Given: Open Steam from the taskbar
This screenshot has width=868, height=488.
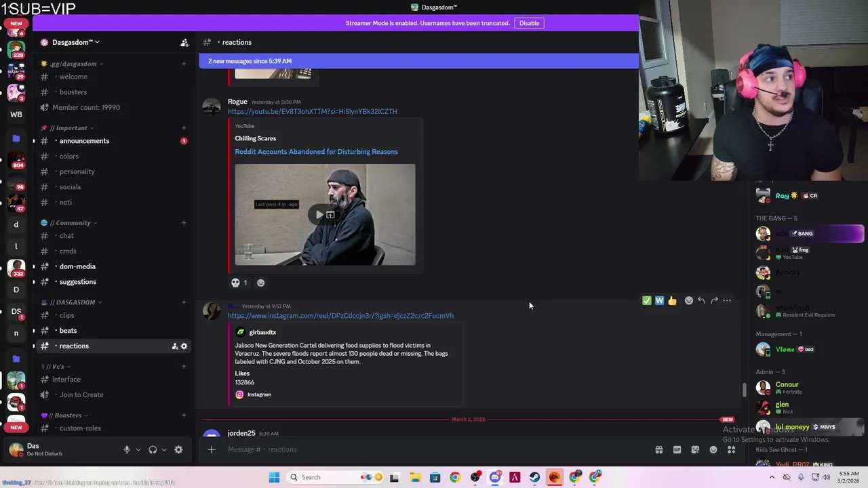Looking at the screenshot, I should [535, 477].
